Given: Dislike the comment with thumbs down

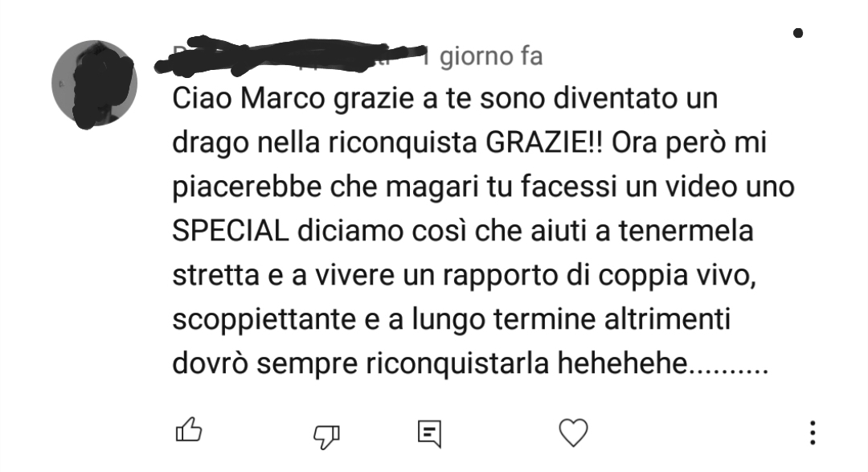Looking at the screenshot, I should point(326,436).
